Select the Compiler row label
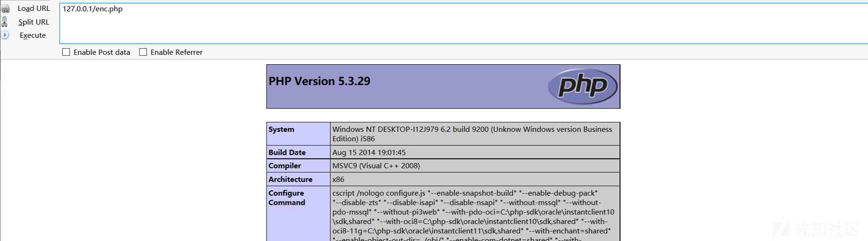The image size is (868, 241). click(284, 166)
